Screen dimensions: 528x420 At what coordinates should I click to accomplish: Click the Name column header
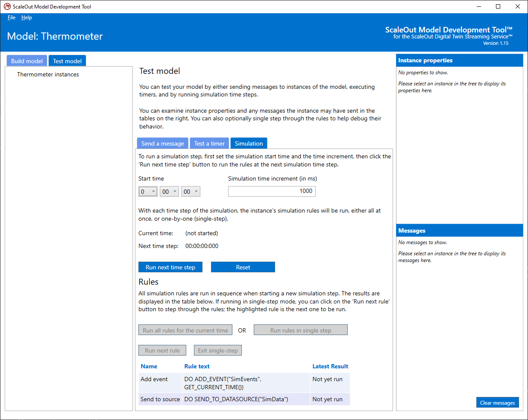point(149,366)
